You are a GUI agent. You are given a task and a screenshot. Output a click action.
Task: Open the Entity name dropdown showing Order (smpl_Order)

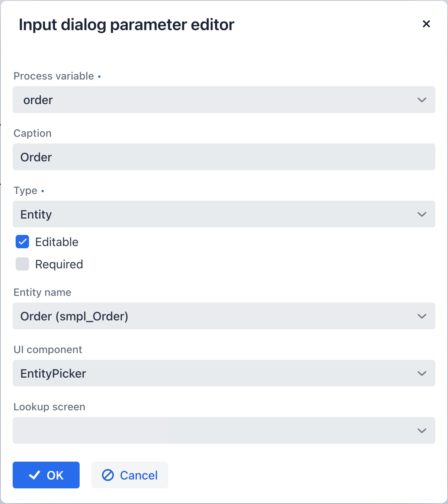pos(223,316)
